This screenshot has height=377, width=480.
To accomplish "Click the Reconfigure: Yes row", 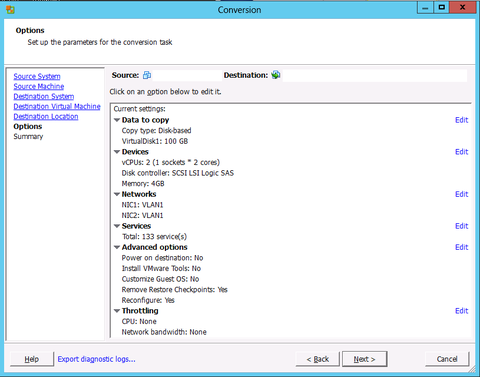I will [148, 300].
